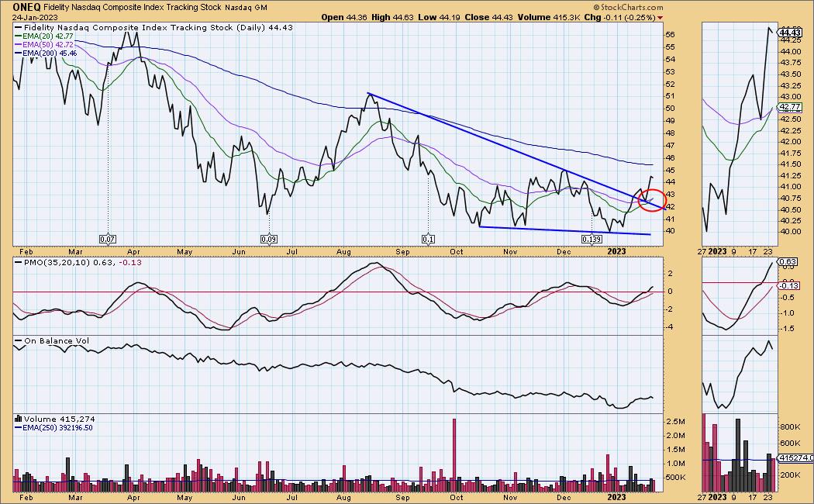Click the 56 price axis label
The width and height of the screenshot is (814, 504).
(671, 34)
